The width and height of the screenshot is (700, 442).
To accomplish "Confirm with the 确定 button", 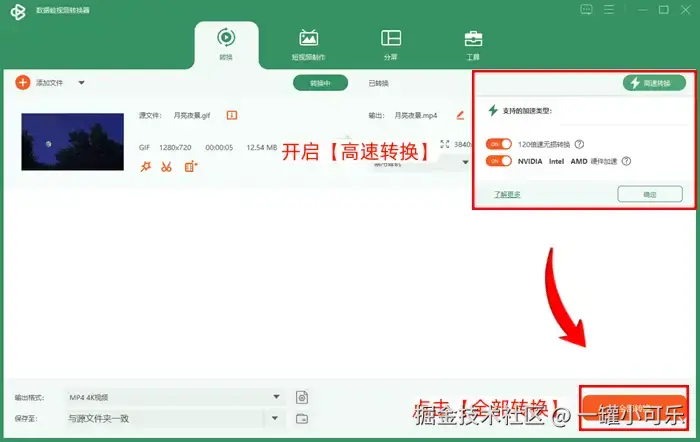I will [650, 194].
